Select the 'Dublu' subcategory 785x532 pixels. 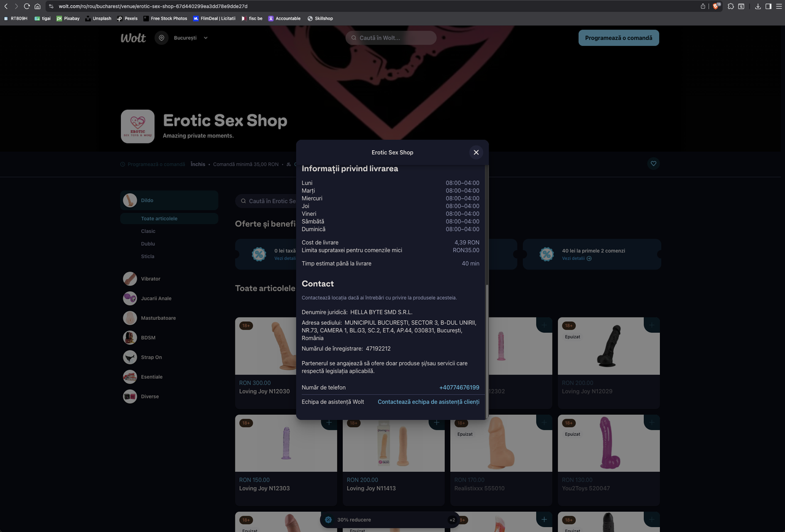tap(148, 244)
